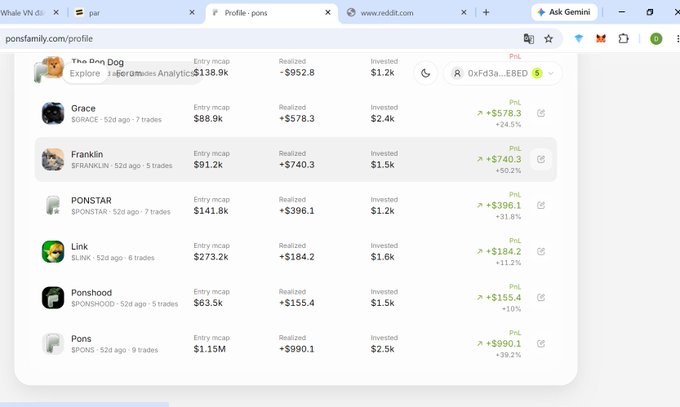The width and height of the screenshot is (680, 407).
Task: Open a new browser tab
Action: [x=486, y=13]
